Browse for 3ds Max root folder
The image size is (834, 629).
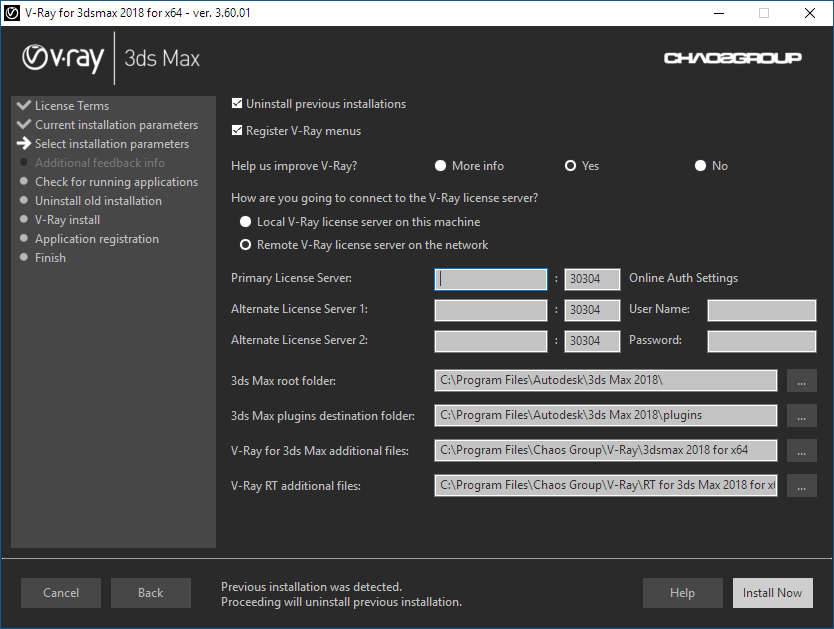pos(802,381)
